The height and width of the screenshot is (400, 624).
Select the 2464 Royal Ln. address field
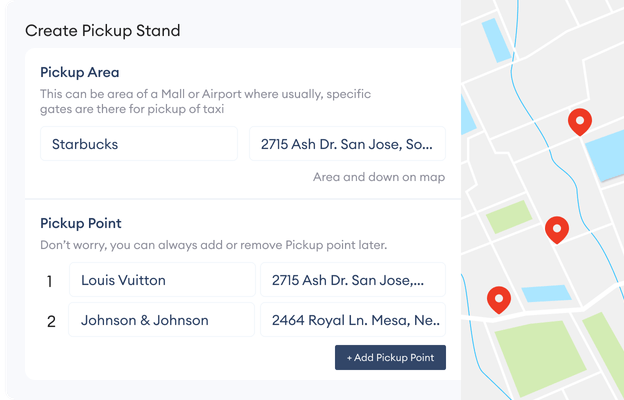(353, 320)
